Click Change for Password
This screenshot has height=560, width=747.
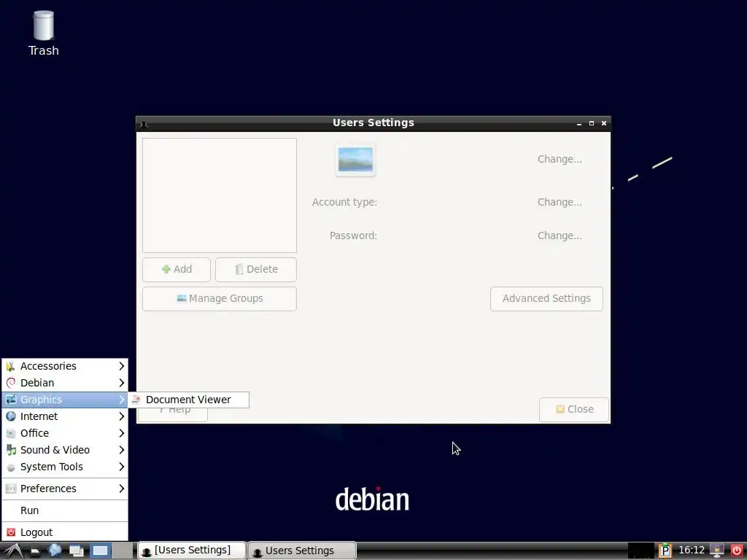point(560,236)
